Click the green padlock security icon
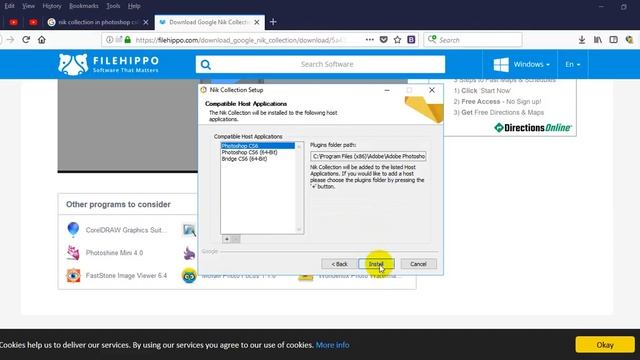Screen dimensions: 640x360 [x=128, y=40]
